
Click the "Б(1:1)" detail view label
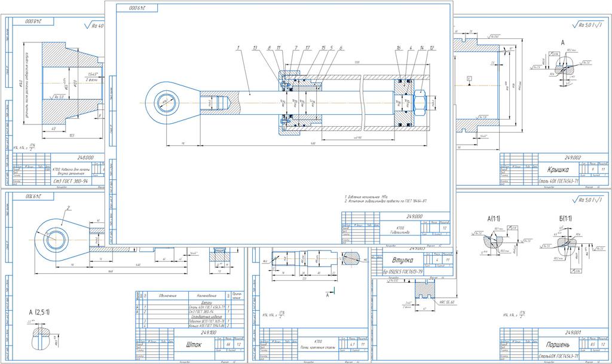(x=565, y=219)
